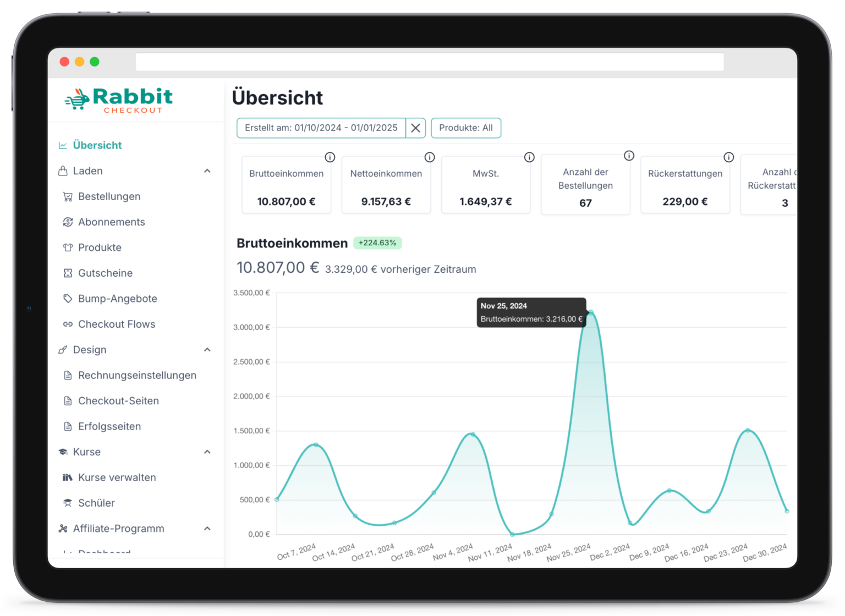
Task: Open the Rechnungseinstellungen page
Action: coord(137,376)
